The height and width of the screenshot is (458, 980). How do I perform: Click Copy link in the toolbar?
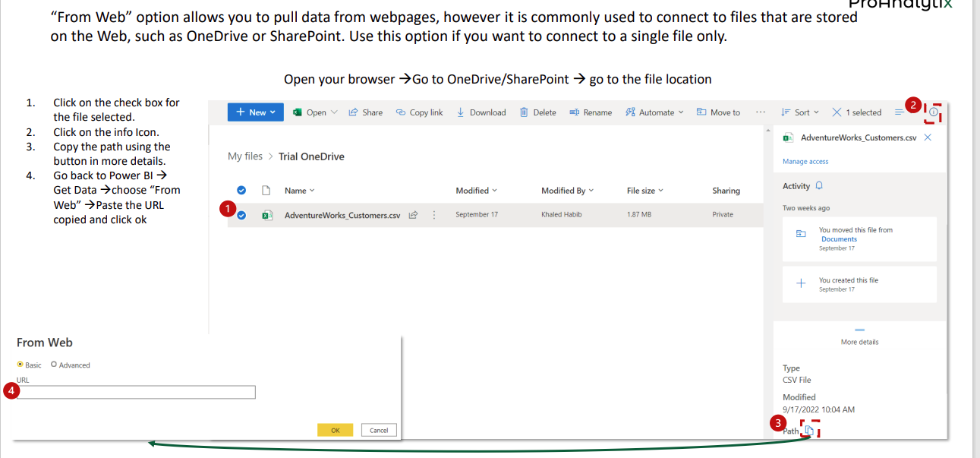419,112
